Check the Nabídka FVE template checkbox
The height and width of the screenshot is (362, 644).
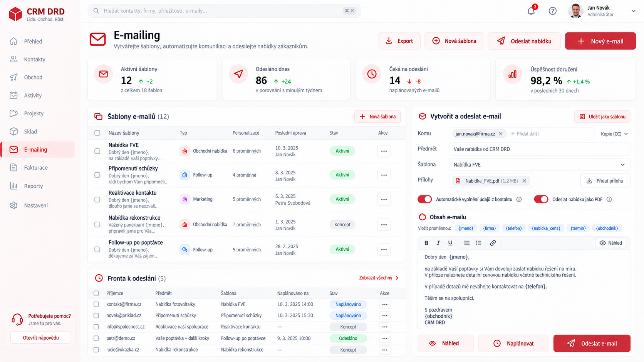click(97, 151)
